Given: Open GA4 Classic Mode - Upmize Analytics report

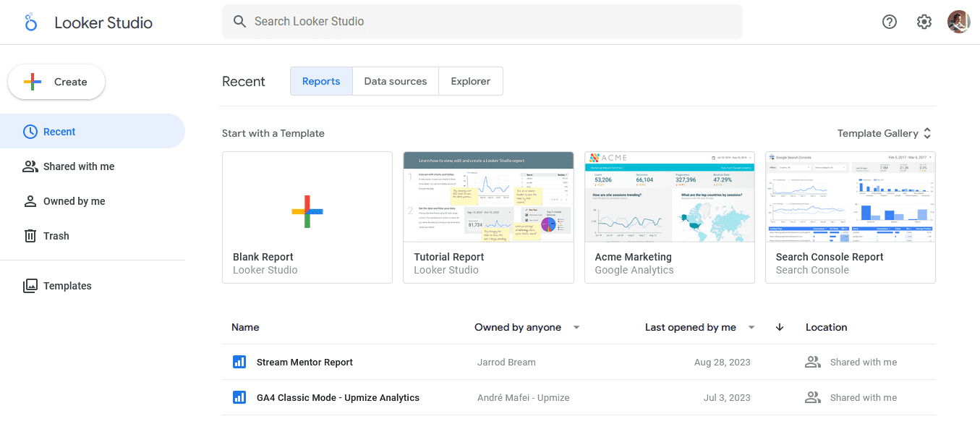Looking at the screenshot, I should (338, 398).
